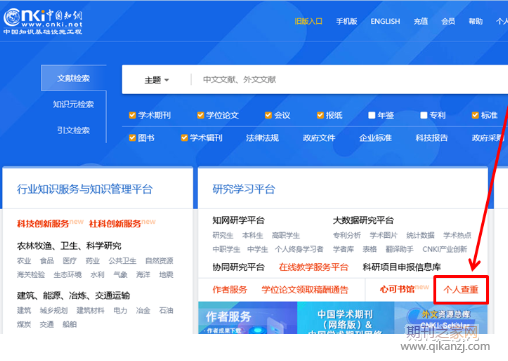Open the 翻译助手 link
The width and height of the screenshot is (508, 361).
(399, 249)
